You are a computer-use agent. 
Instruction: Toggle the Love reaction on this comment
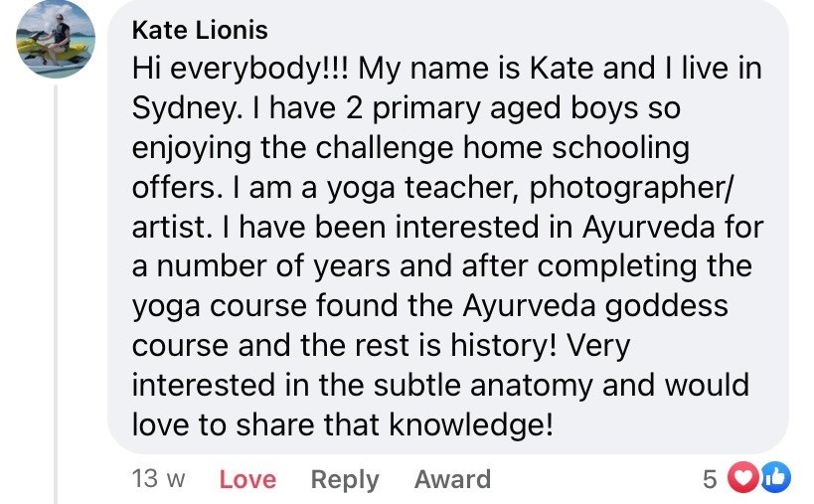pyautogui.click(x=247, y=479)
